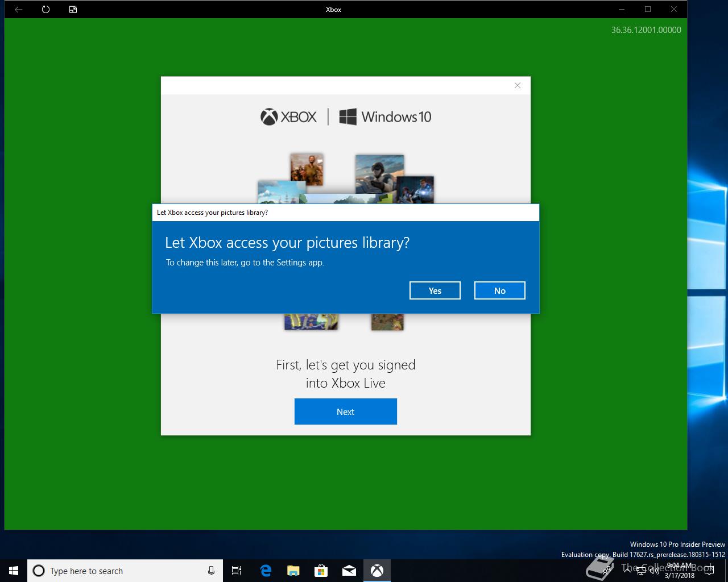Click the armored soldier game thumbnail
The image size is (728, 582).
pos(379,174)
